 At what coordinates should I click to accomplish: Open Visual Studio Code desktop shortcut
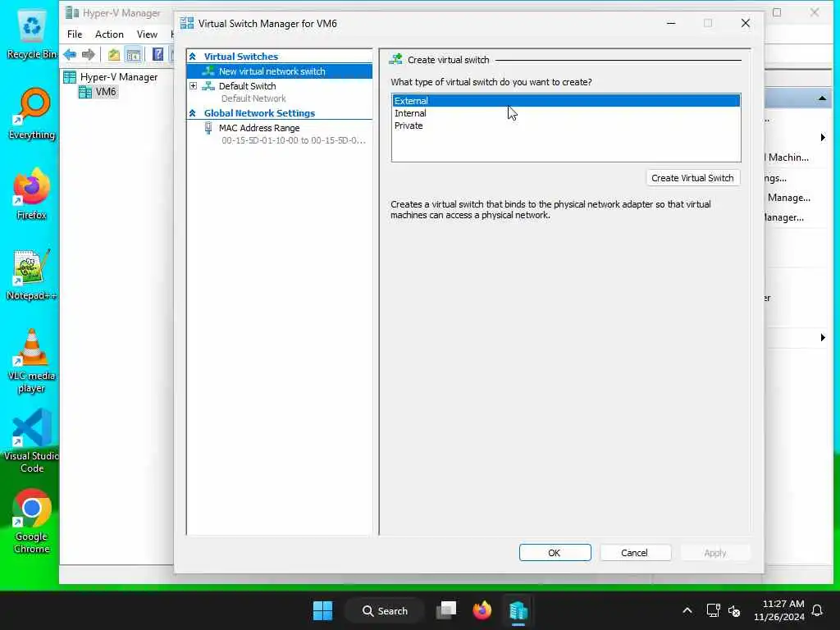point(32,441)
